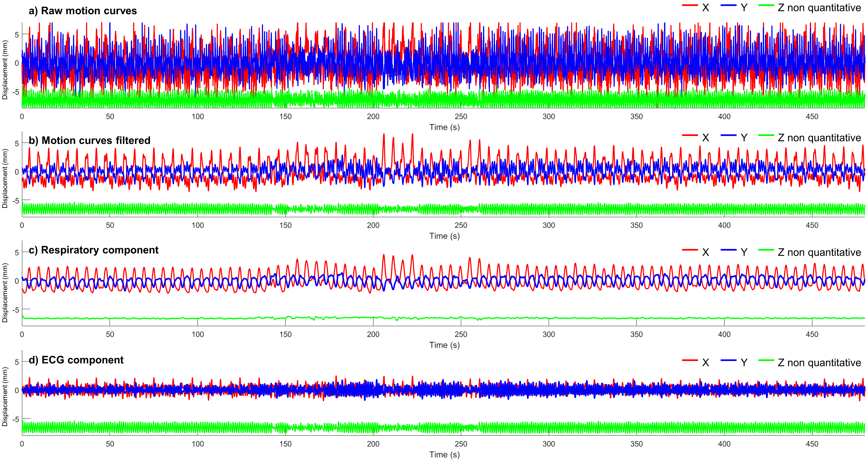Click green Z legend line in panel a

coord(766,5)
